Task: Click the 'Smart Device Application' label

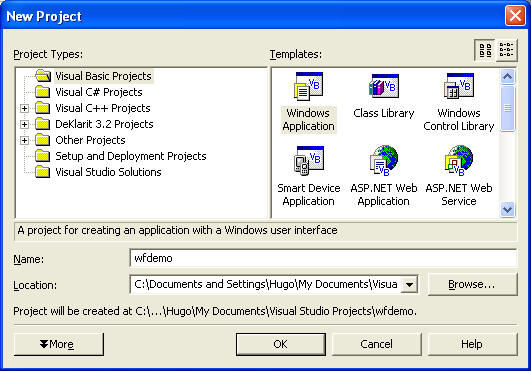Action: coord(309,195)
